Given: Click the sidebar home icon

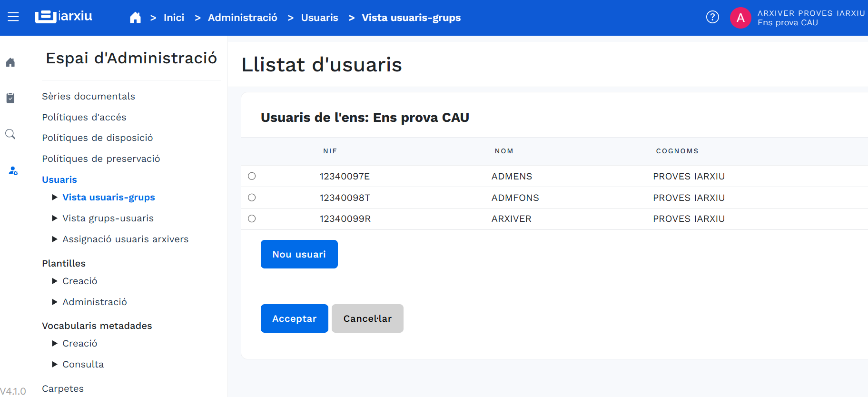Looking at the screenshot, I should 10,62.
